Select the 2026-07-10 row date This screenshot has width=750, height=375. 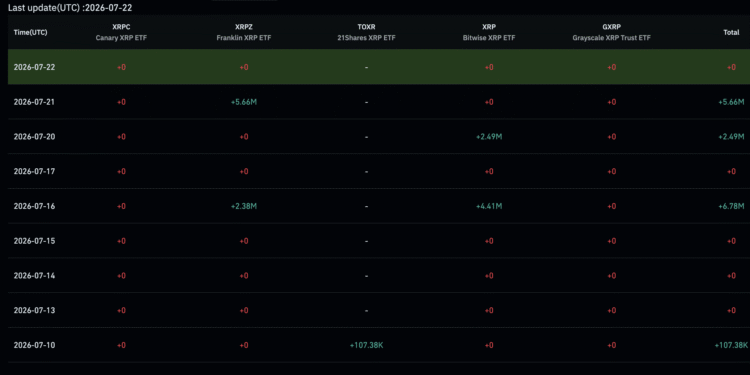point(34,345)
